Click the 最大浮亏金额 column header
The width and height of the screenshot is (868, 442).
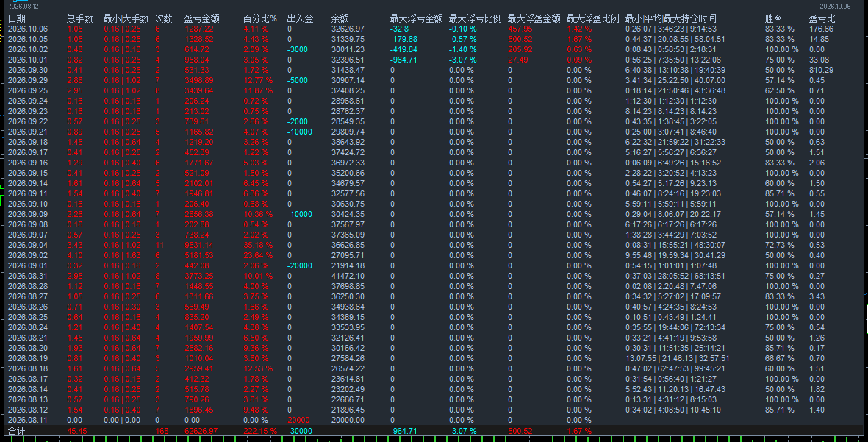(x=416, y=19)
